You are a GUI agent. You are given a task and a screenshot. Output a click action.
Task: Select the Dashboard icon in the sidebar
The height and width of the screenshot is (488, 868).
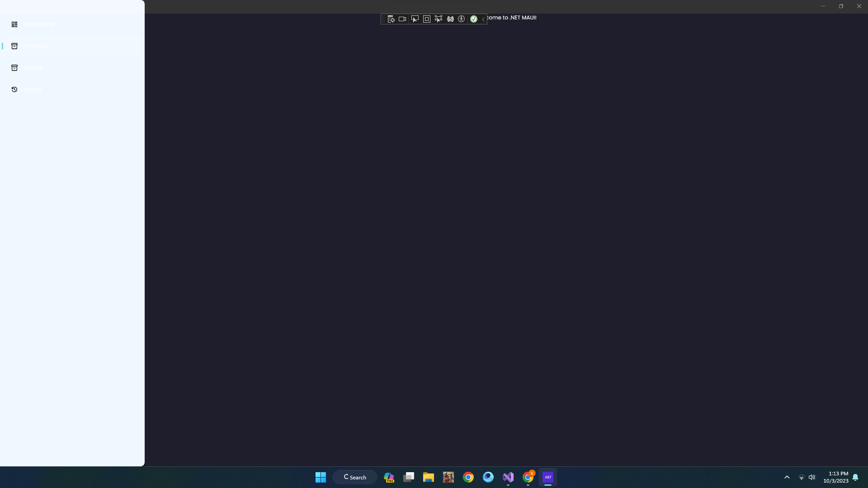coord(14,24)
